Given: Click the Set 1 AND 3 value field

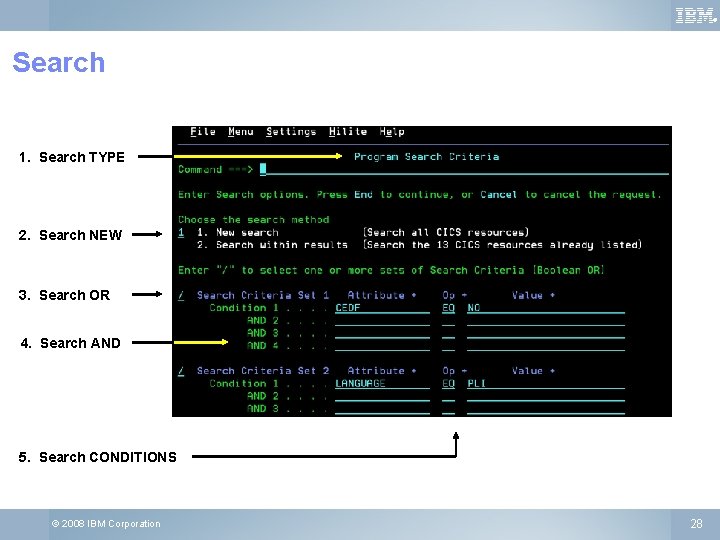Looking at the screenshot, I should [546, 333].
